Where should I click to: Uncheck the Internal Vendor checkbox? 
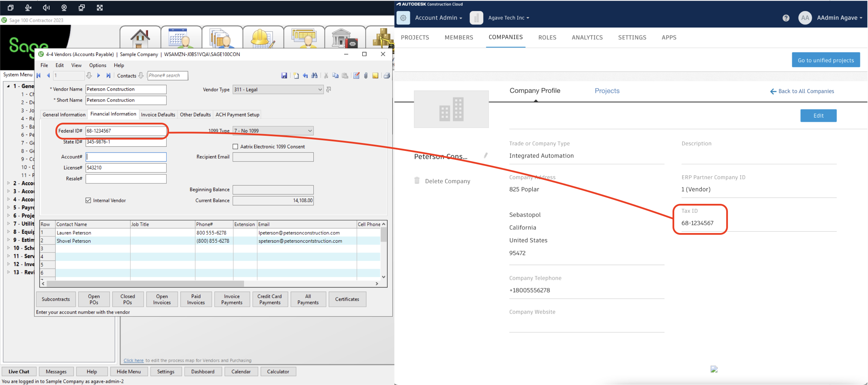pyautogui.click(x=88, y=200)
